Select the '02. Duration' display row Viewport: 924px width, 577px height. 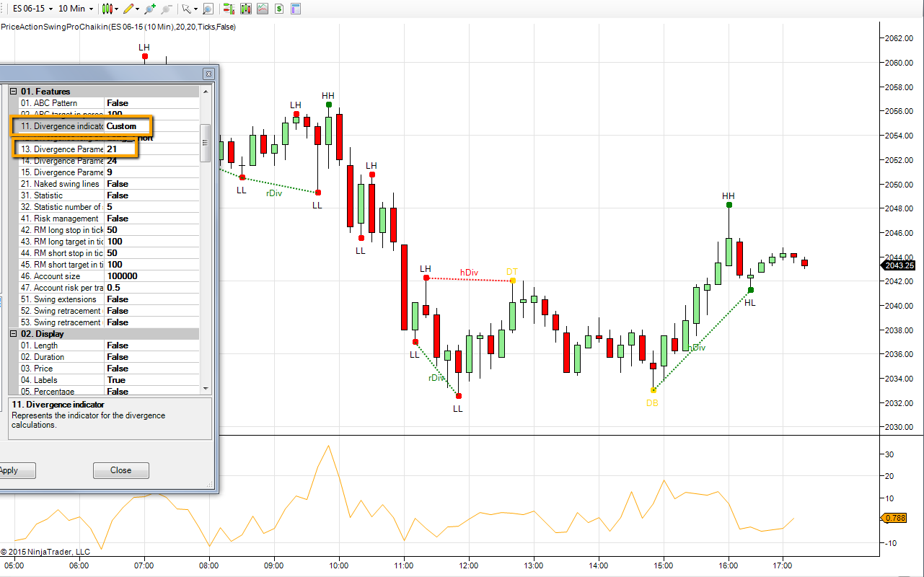coord(108,357)
